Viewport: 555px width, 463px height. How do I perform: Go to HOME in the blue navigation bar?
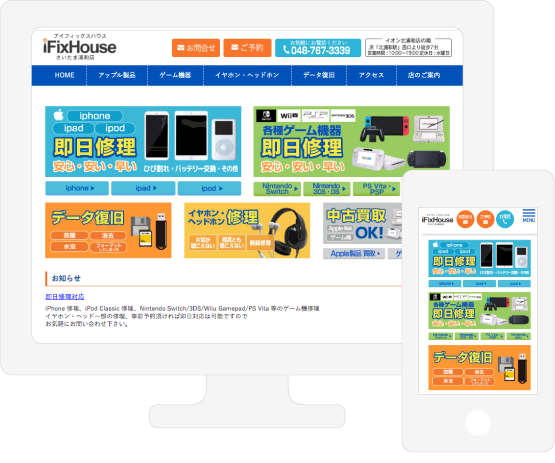coord(64,75)
